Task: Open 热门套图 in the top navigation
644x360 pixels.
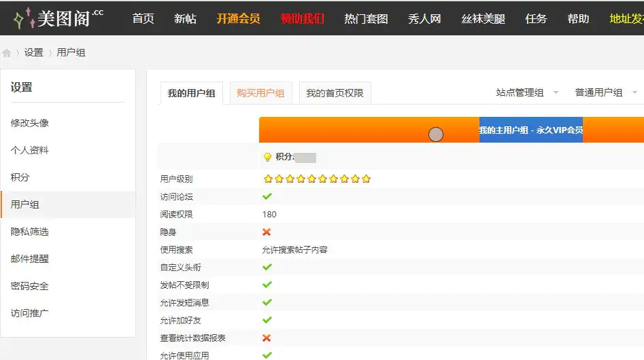Action: (366, 18)
